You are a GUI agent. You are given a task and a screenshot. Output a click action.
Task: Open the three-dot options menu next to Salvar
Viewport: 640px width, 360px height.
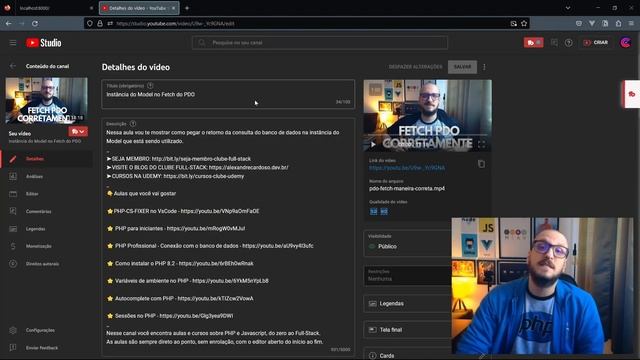coord(484,67)
